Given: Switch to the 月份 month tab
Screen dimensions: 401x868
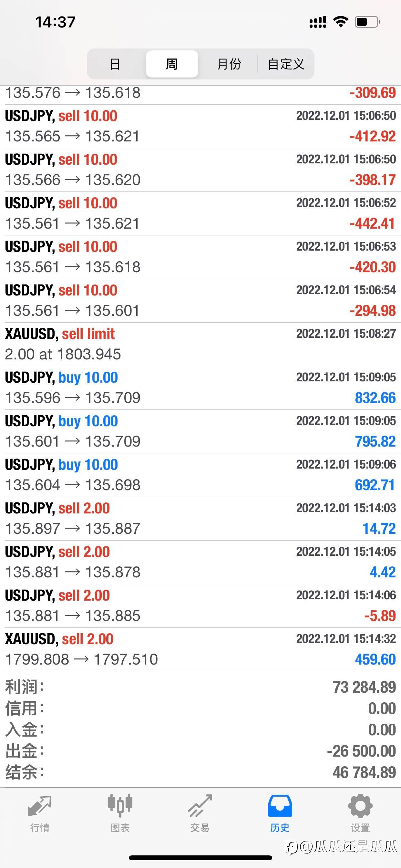Looking at the screenshot, I should click(x=229, y=64).
